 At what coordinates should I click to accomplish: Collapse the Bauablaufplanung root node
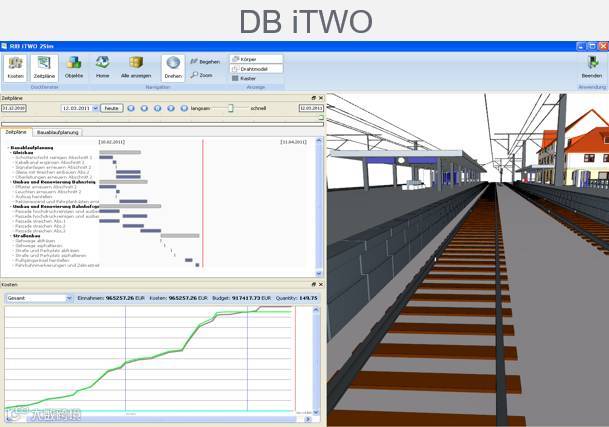coord(8,148)
